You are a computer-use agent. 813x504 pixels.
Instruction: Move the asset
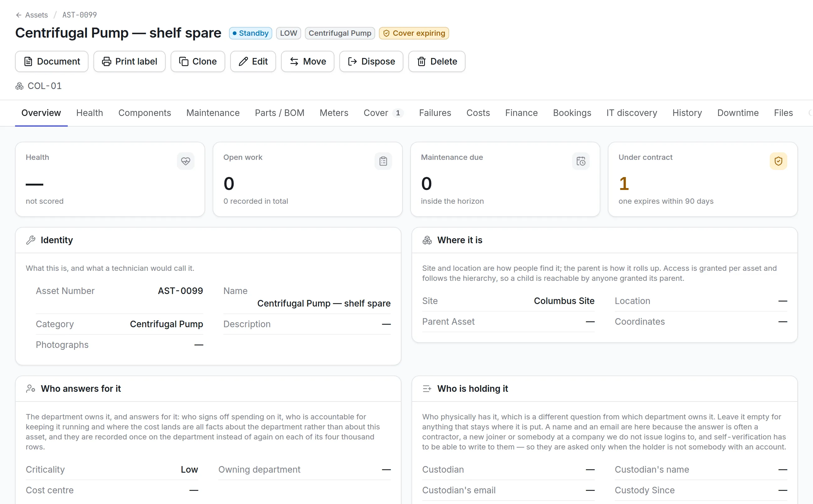tap(307, 61)
